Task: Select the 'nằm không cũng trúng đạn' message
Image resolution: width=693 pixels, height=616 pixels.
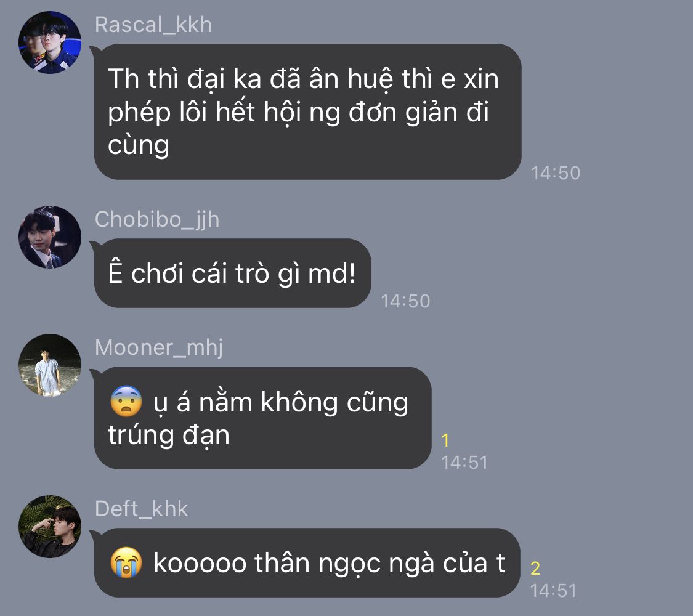Action: pyautogui.click(x=262, y=418)
